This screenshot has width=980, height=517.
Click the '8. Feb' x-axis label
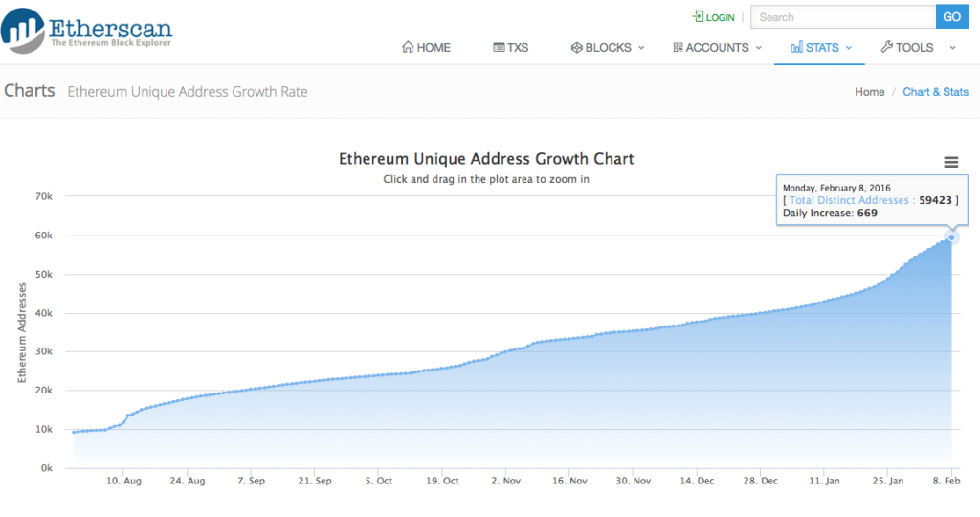[947, 481]
